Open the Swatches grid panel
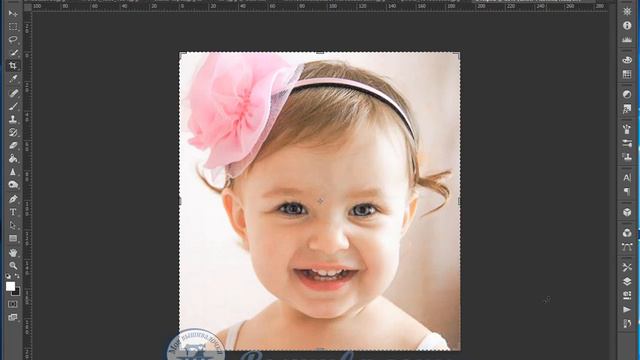 pyautogui.click(x=627, y=74)
